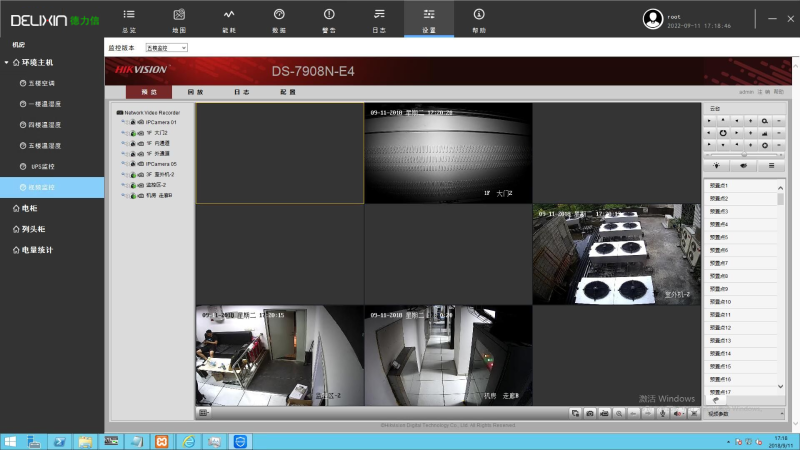Viewport: 800px width, 450px height.
Task: Toggle the stream icon for IPCamera 01
Action: click(140, 122)
